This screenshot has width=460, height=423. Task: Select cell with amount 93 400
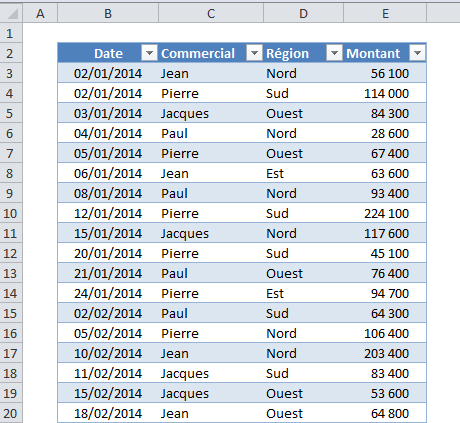[x=385, y=193]
